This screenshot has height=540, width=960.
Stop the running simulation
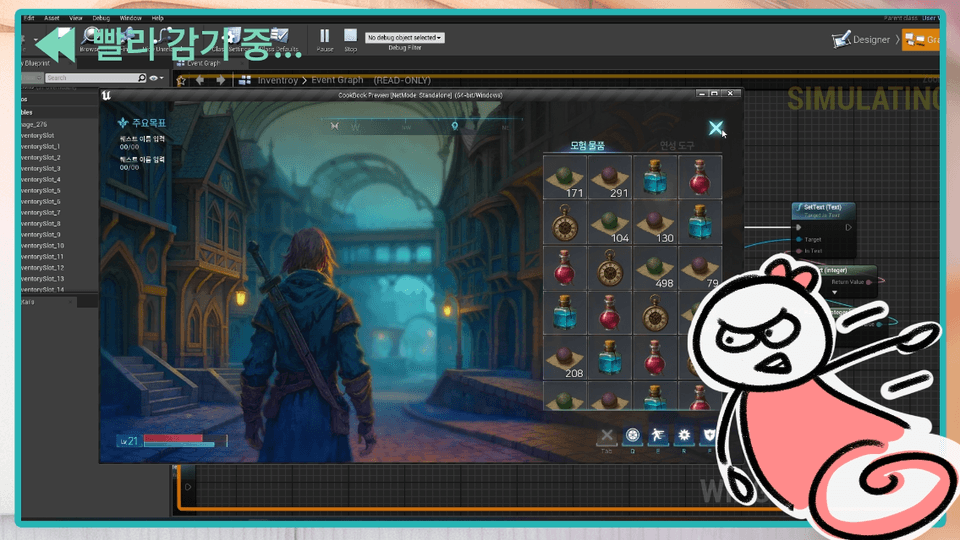pyautogui.click(x=350, y=39)
